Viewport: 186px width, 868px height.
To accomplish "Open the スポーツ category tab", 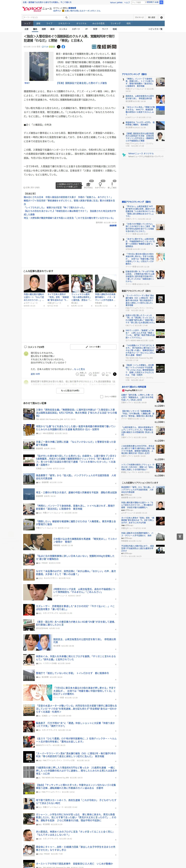I will pos(76,29).
